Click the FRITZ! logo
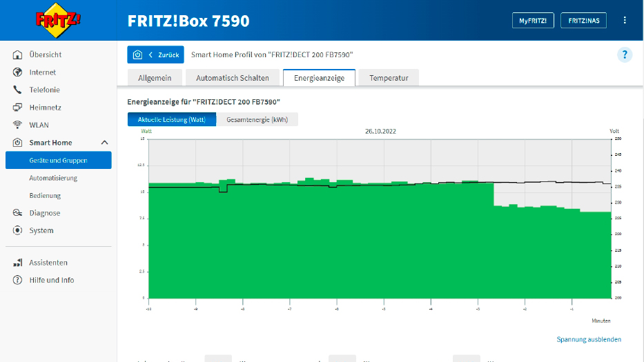This screenshot has height=362, width=644. point(58,20)
